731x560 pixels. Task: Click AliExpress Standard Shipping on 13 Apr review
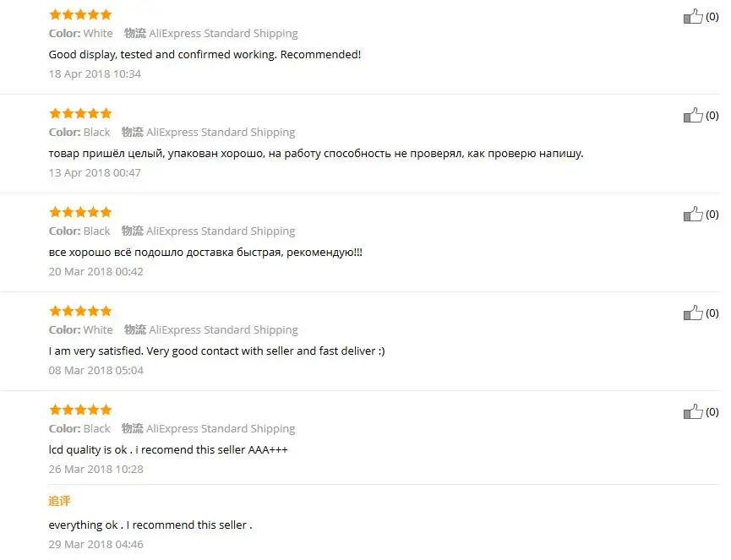pos(221,132)
